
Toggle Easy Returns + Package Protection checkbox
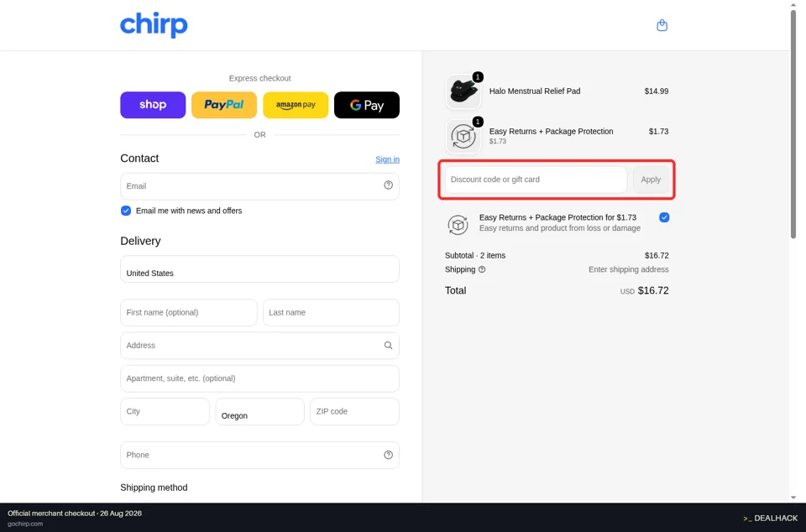click(x=664, y=217)
